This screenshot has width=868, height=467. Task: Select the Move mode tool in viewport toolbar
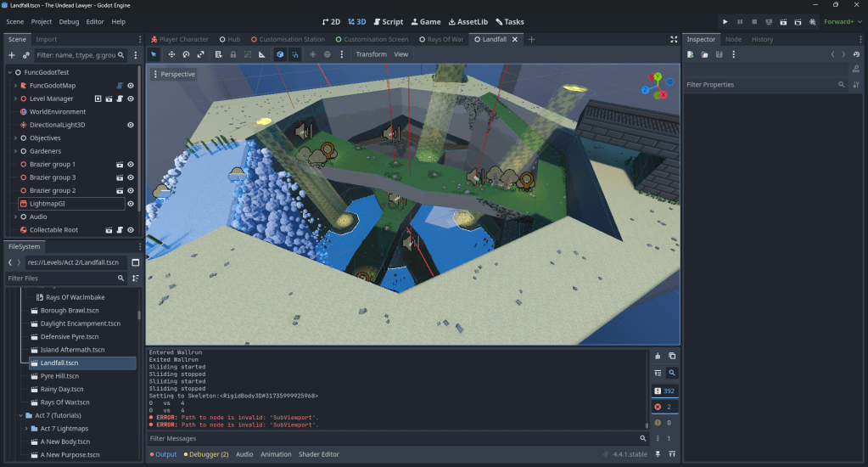pyautogui.click(x=171, y=54)
